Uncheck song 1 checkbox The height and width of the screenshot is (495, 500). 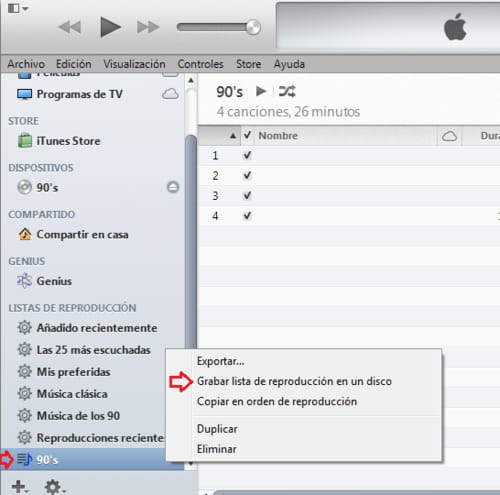click(x=247, y=155)
